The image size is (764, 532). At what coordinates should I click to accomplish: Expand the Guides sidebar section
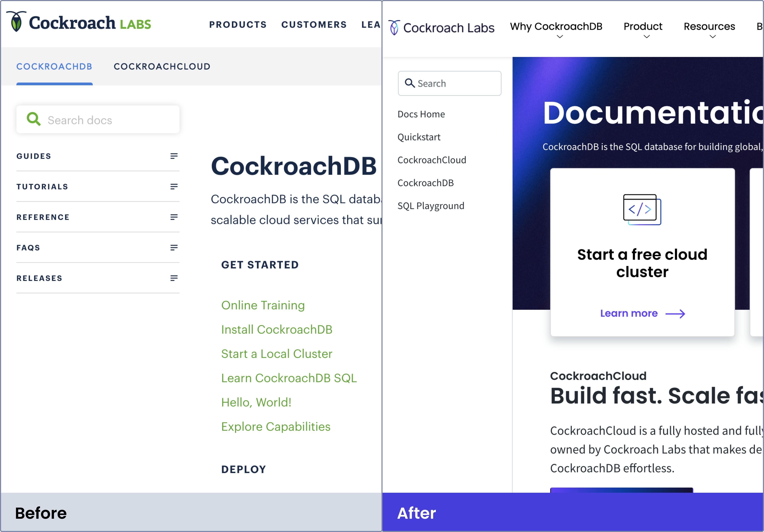point(174,156)
